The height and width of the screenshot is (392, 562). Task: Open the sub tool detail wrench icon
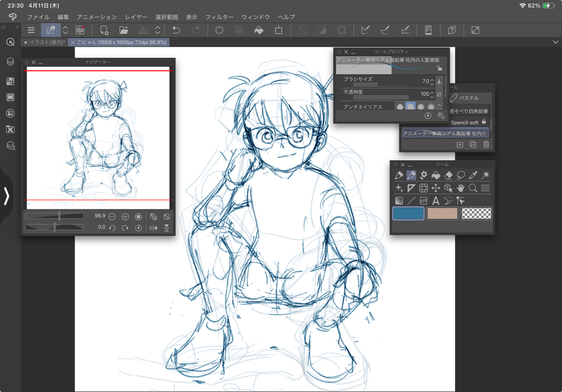(441, 115)
